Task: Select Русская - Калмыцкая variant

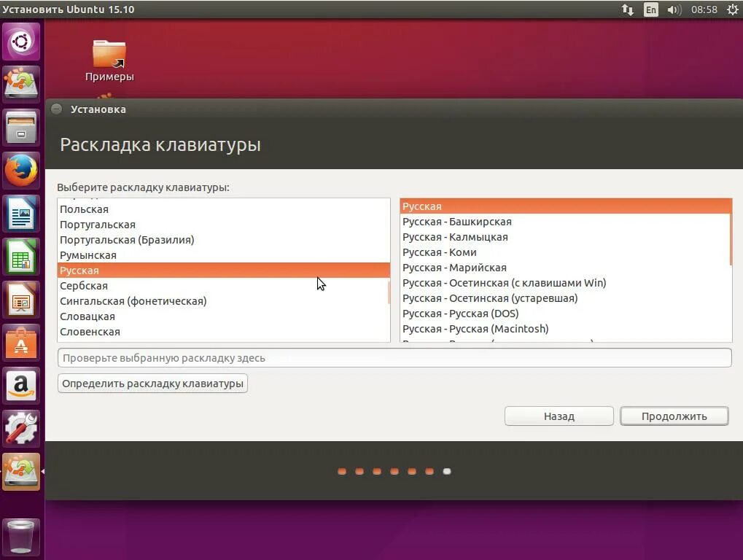Action: coord(565,237)
